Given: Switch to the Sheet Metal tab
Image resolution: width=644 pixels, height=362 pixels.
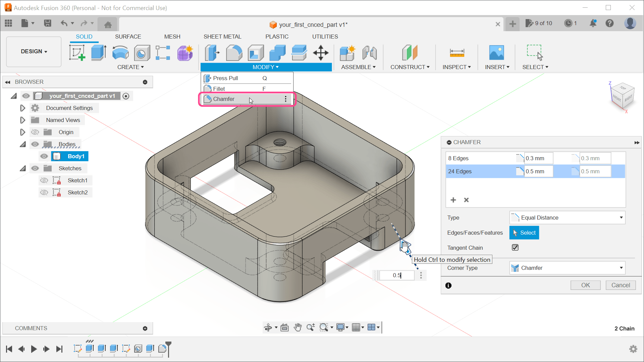Looking at the screenshot, I should click(222, 36).
